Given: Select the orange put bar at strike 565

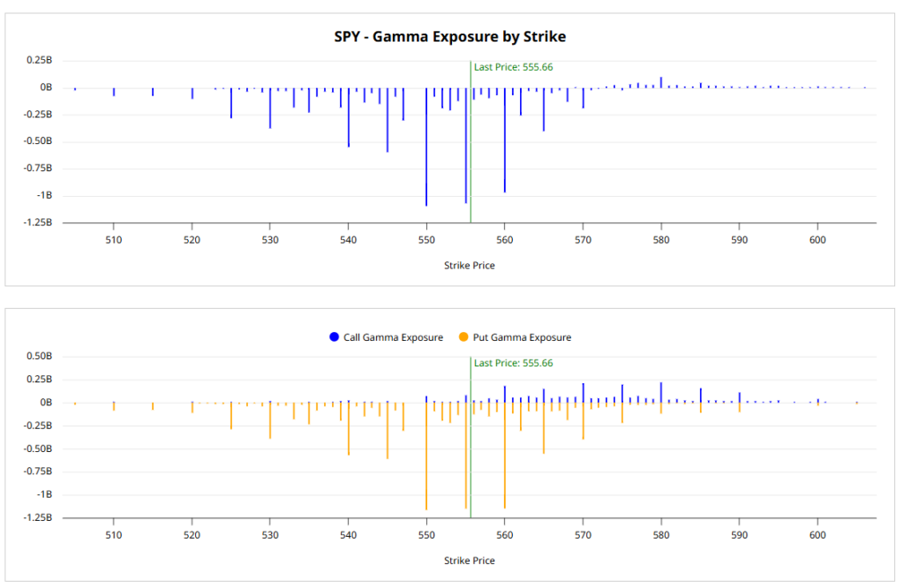Looking at the screenshot, I should tap(544, 427).
